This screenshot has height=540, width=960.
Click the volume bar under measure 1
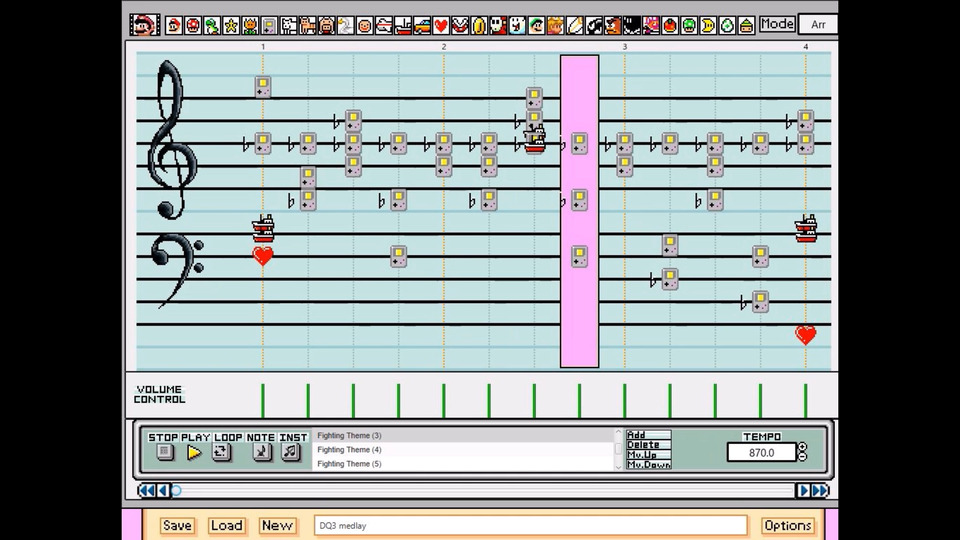(263, 401)
